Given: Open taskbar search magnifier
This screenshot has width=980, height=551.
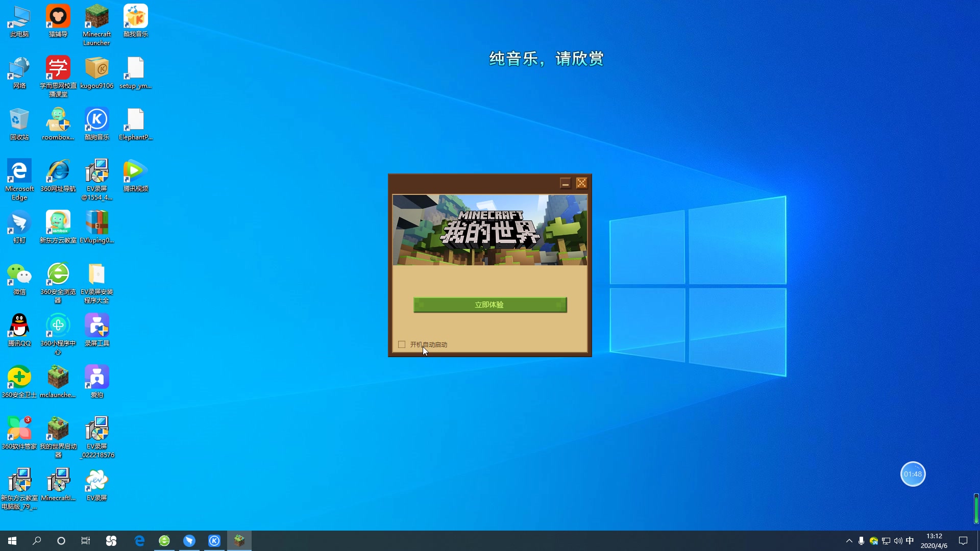Looking at the screenshot, I should tap(37, 541).
